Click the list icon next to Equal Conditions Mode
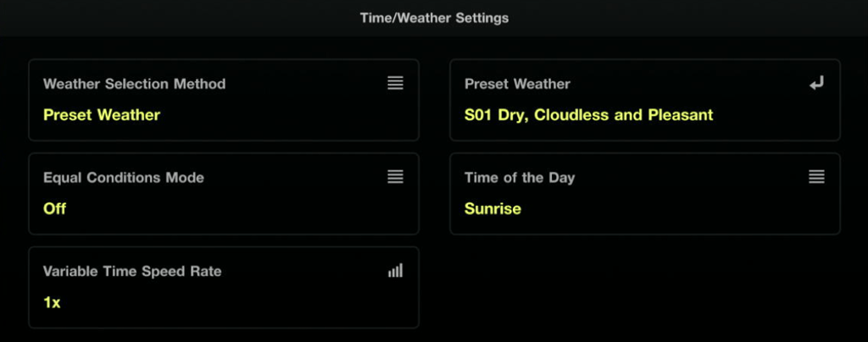Screen dimensions: 868x342 [x=395, y=177]
